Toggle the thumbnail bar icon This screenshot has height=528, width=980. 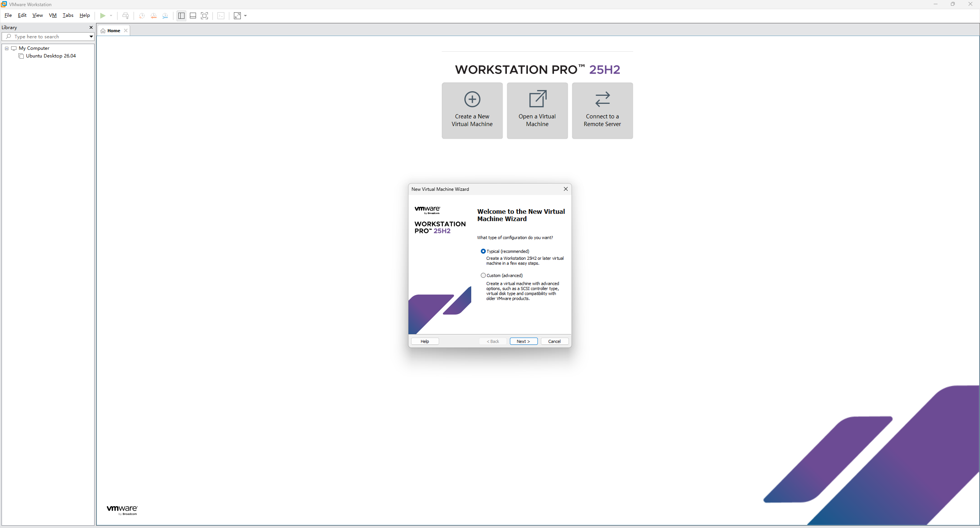[193, 16]
